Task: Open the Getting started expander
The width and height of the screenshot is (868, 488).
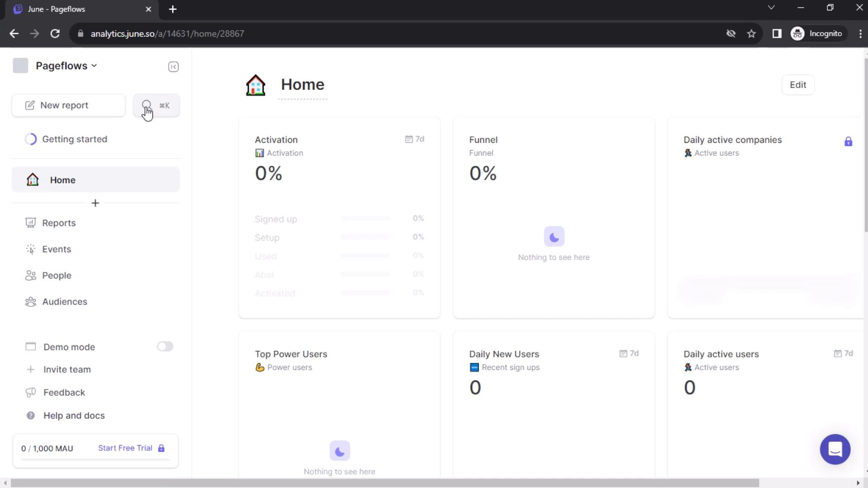Action: [75, 139]
